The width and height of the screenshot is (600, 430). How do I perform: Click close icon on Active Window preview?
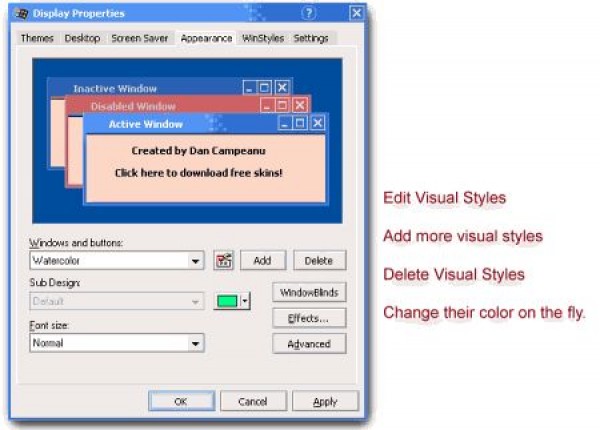click(x=318, y=123)
